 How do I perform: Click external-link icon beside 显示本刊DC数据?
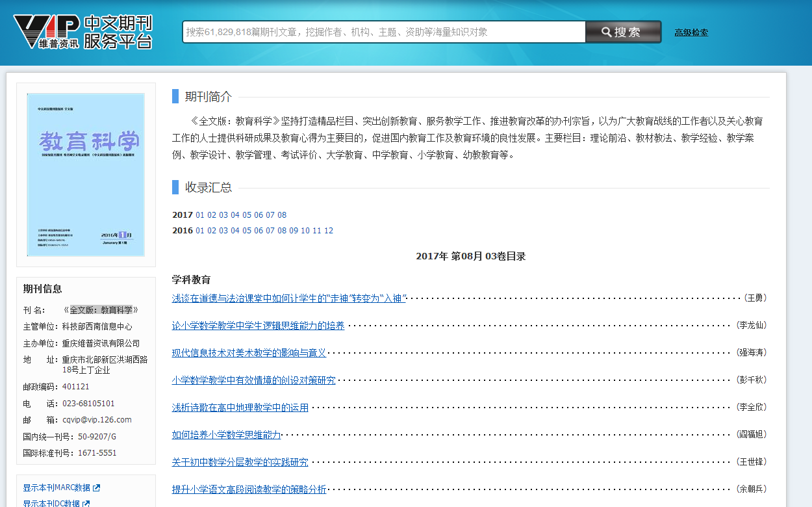click(86, 504)
